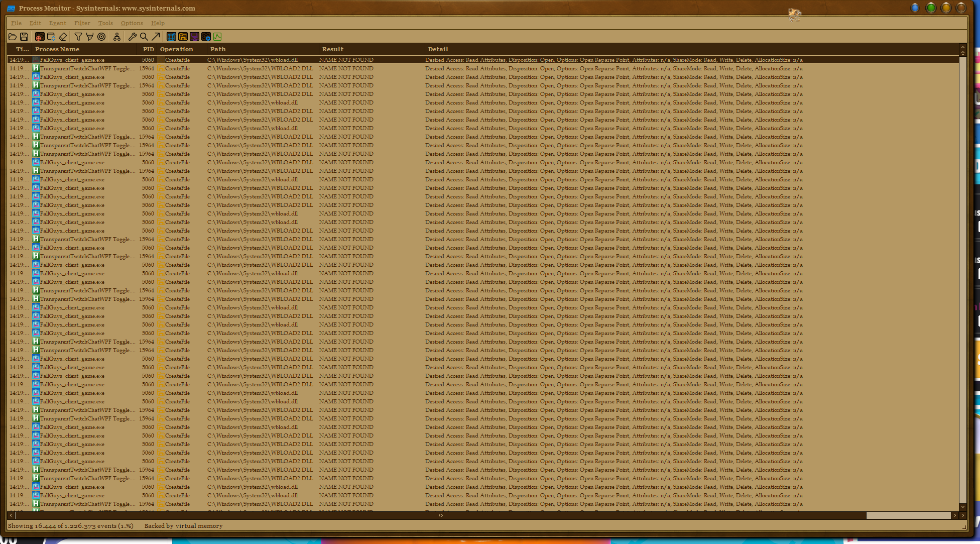This screenshot has width=980, height=544.
Task: Show the Process Tree
Action: point(117,37)
